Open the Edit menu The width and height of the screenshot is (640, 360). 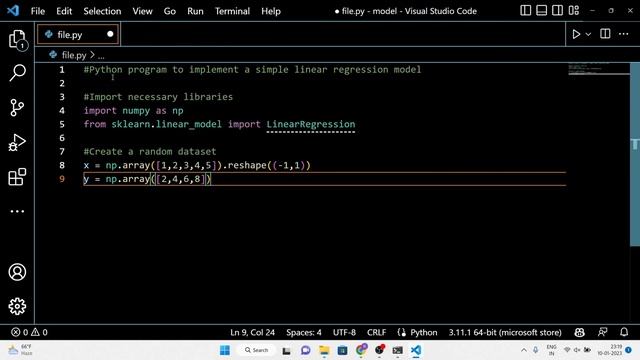64,11
